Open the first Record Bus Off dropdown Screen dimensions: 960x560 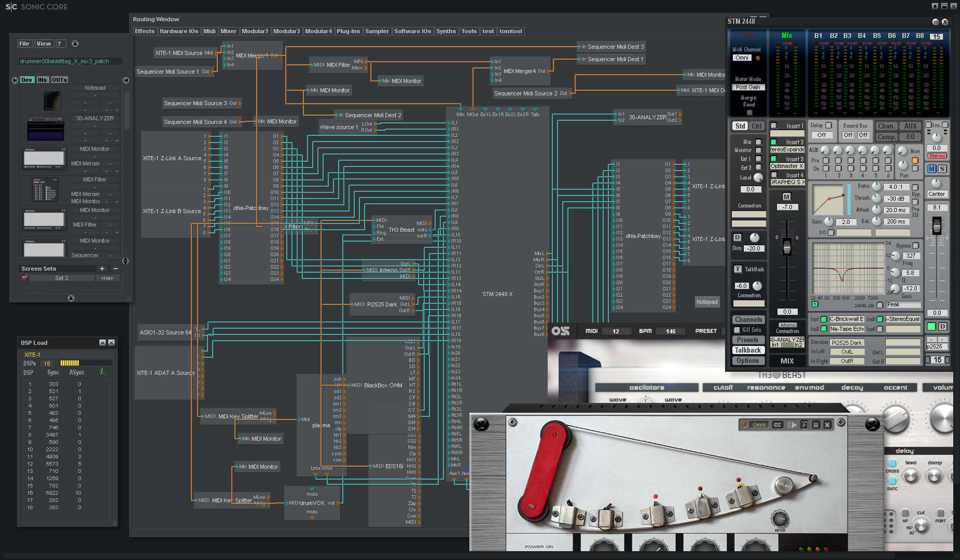click(x=848, y=135)
